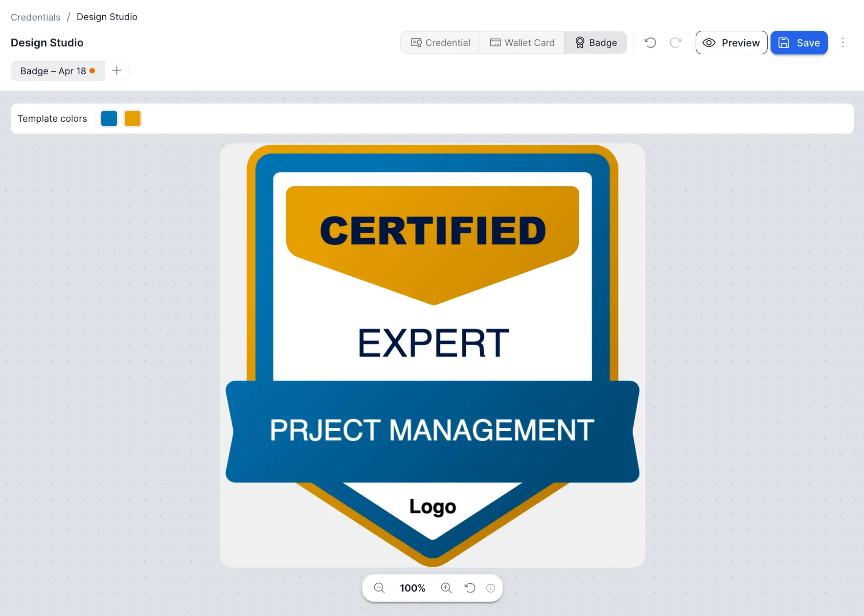The width and height of the screenshot is (864, 616).
Task: Select the blue template color swatch
Action: pyautogui.click(x=109, y=118)
